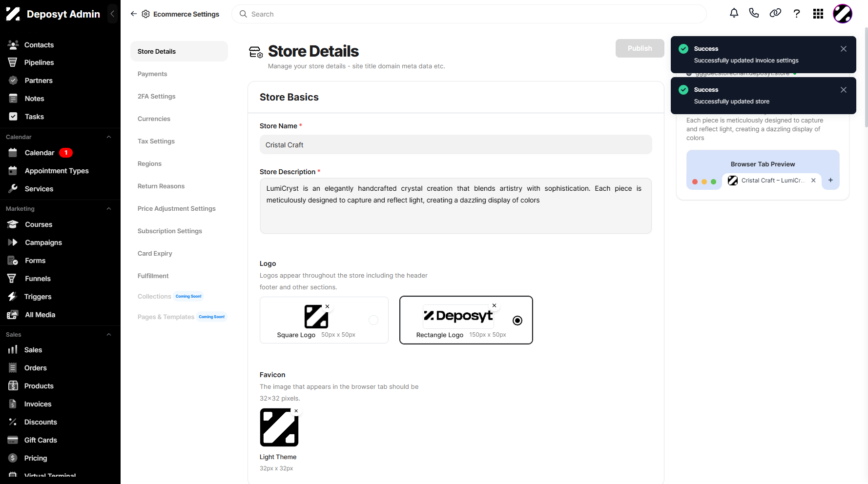
Task: Open phone dialer icon in header
Action: coord(754,13)
